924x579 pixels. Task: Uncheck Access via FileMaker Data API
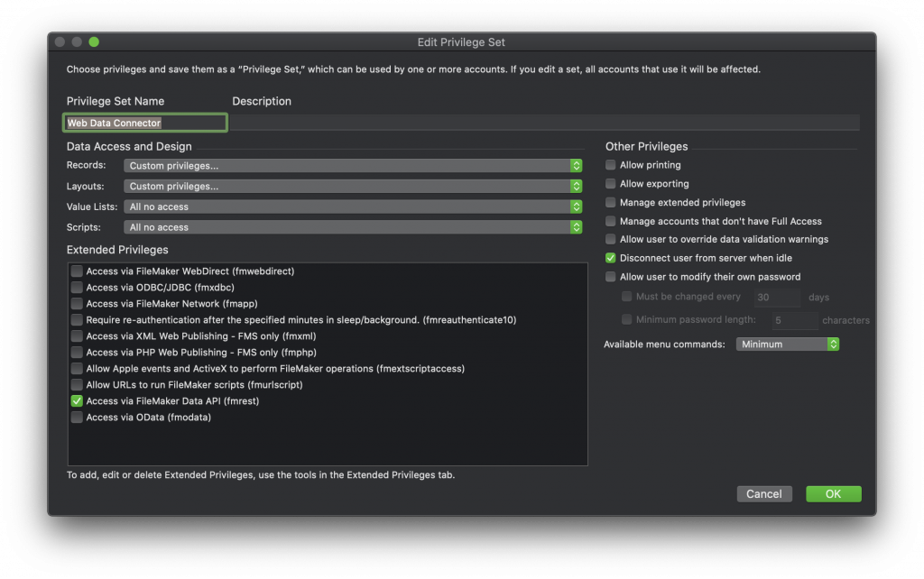coord(77,400)
